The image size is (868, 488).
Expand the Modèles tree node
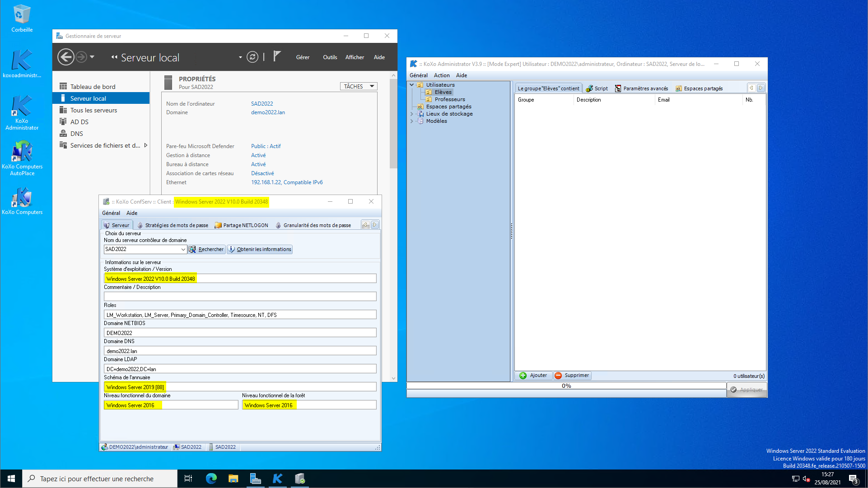[411, 121]
